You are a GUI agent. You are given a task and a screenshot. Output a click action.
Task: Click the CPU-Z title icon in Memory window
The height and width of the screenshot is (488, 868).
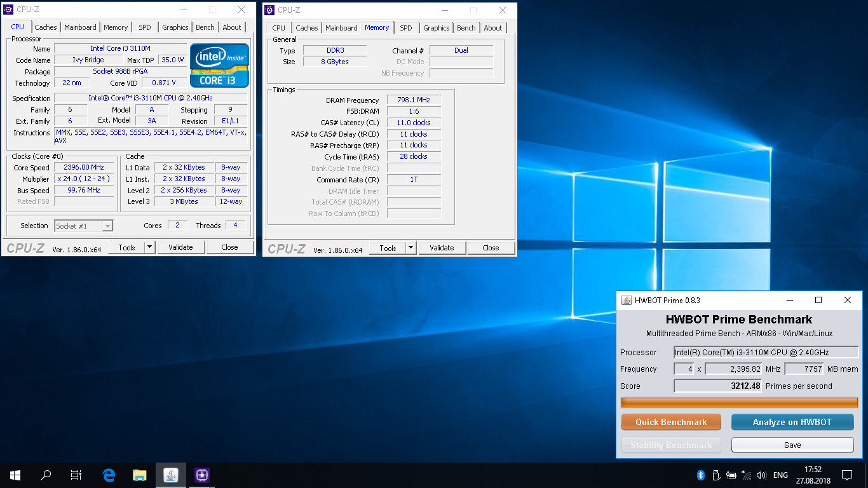point(270,10)
